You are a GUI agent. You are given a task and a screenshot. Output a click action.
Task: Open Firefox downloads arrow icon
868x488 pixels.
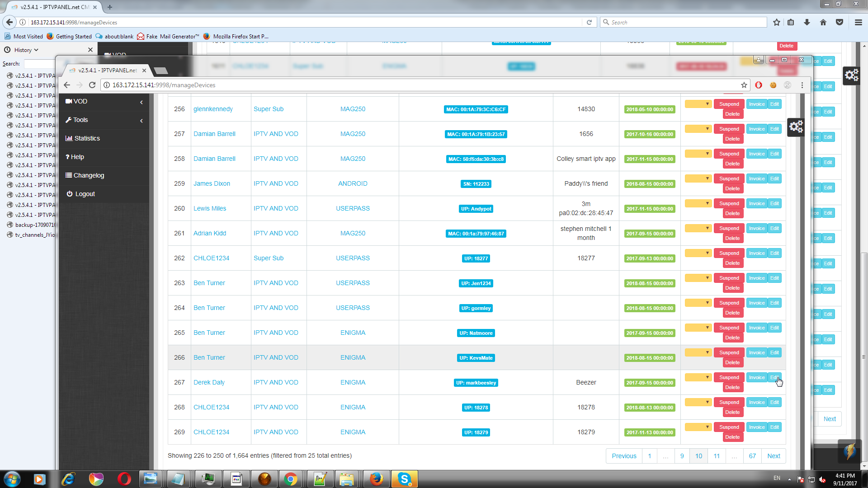point(807,22)
